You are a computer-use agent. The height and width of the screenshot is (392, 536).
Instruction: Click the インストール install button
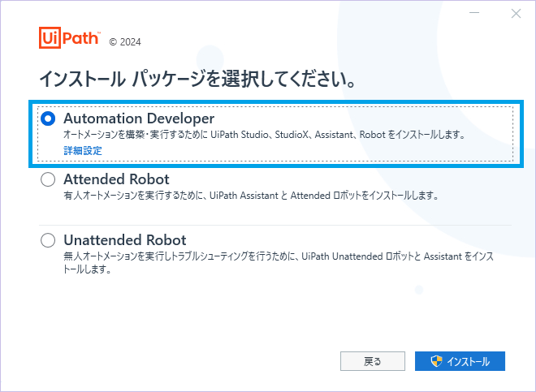point(460,361)
